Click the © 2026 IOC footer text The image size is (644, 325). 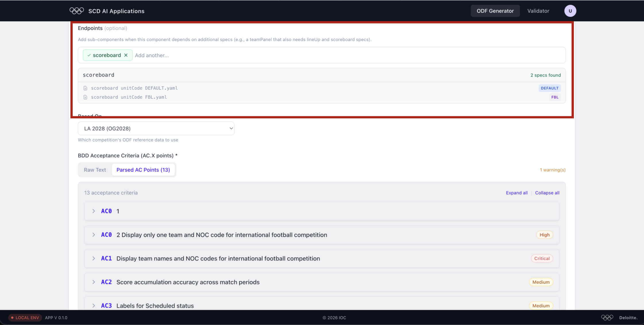(x=334, y=318)
